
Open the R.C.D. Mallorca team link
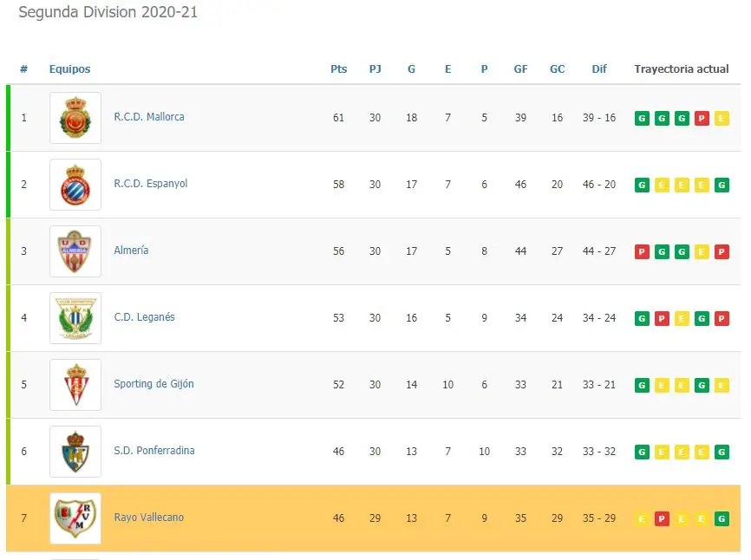coord(149,117)
